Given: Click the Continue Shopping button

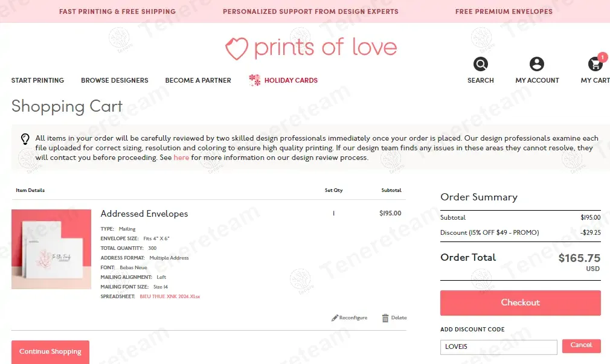Looking at the screenshot, I should [50, 351].
